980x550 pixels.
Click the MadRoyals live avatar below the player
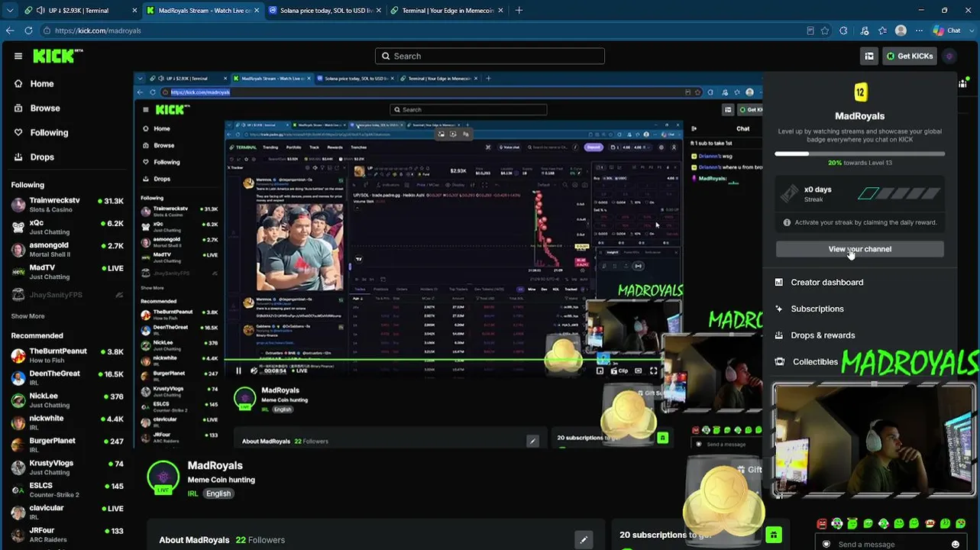[163, 477]
